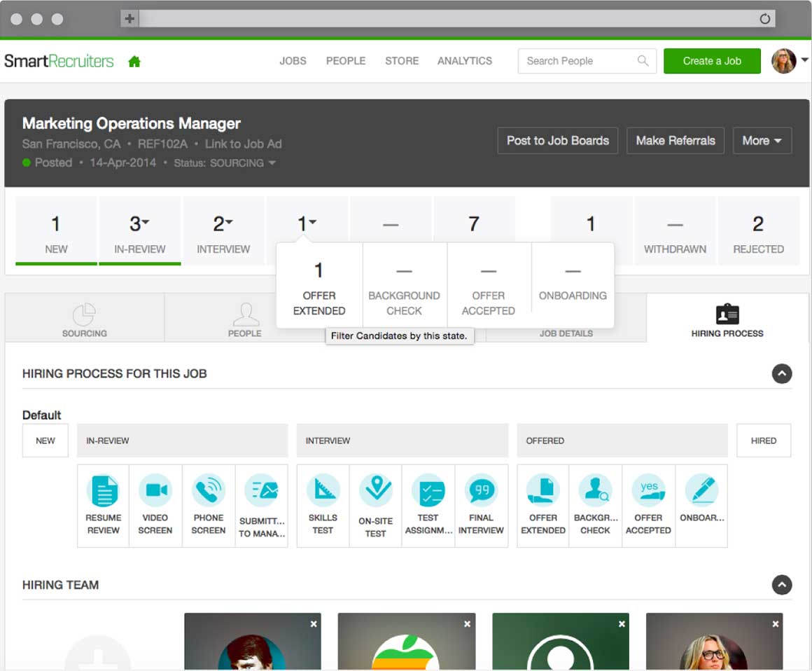This screenshot has width=812, height=671.
Task: Select the Video Screen step icon
Action: click(x=155, y=490)
